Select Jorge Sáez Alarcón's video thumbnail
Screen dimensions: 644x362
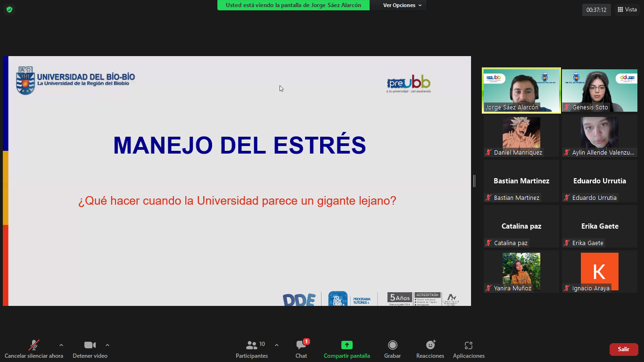pyautogui.click(x=521, y=90)
